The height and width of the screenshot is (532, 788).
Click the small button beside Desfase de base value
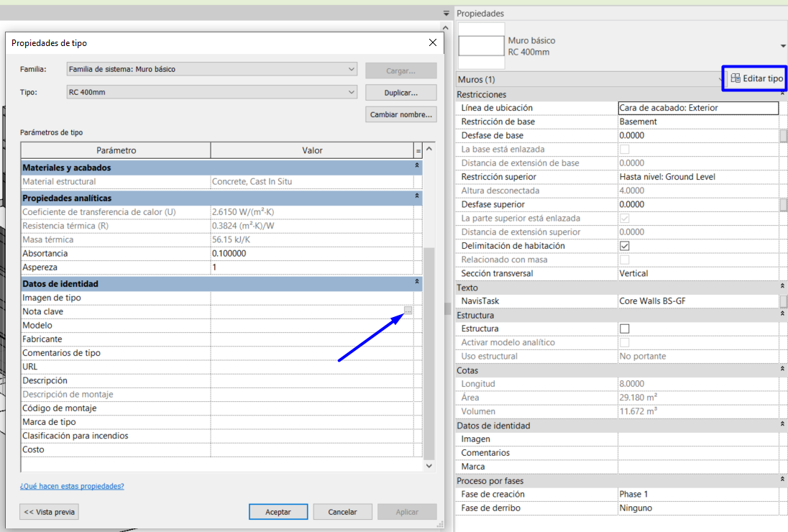[x=783, y=136]
